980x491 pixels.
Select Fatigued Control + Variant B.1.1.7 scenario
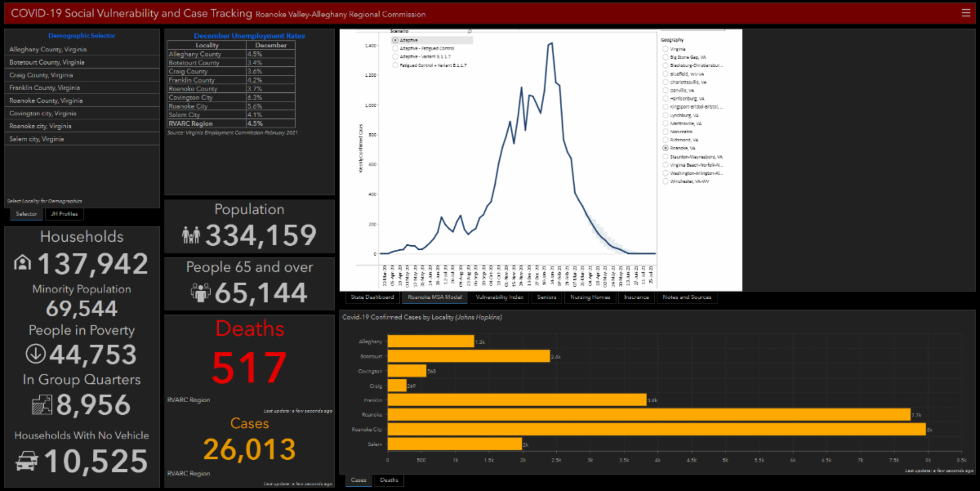click(x=395, y=64)
